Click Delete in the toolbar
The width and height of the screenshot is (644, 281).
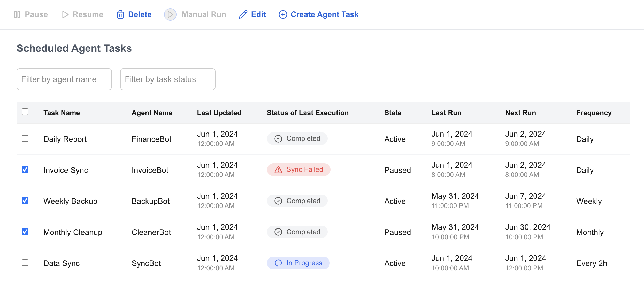140,14
